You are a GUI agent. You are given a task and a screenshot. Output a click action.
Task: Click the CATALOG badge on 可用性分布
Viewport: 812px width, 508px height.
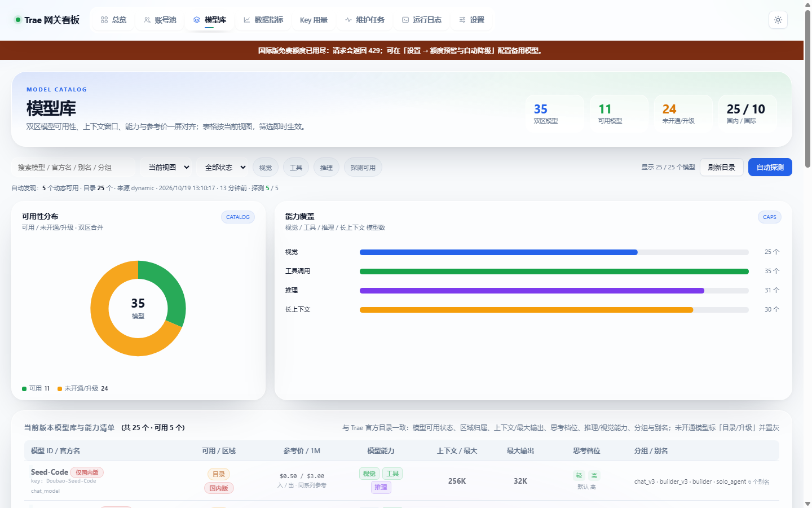[238, 217]
